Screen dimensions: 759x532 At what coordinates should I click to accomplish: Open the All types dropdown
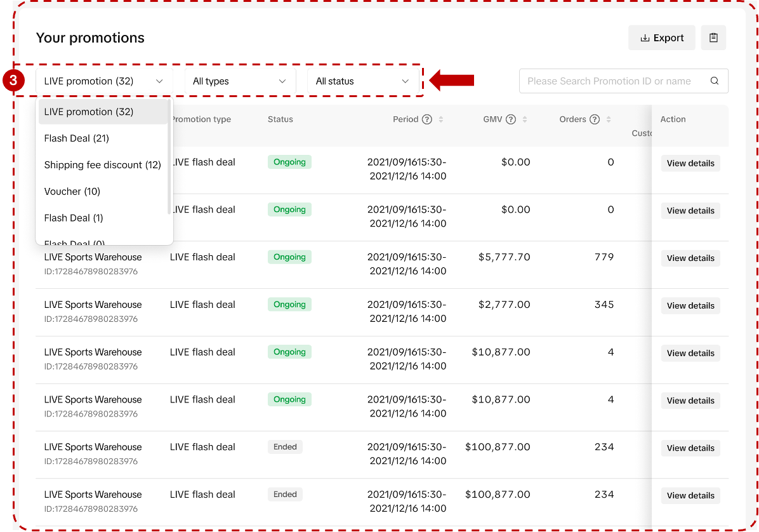pos(240,81)
